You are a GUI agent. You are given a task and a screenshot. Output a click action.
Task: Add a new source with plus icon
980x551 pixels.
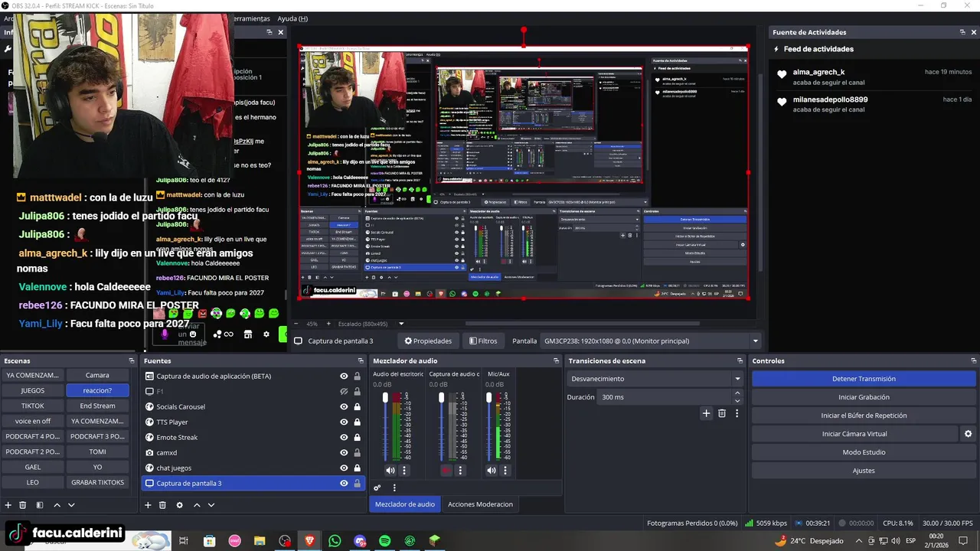click(x=148, y=505)
